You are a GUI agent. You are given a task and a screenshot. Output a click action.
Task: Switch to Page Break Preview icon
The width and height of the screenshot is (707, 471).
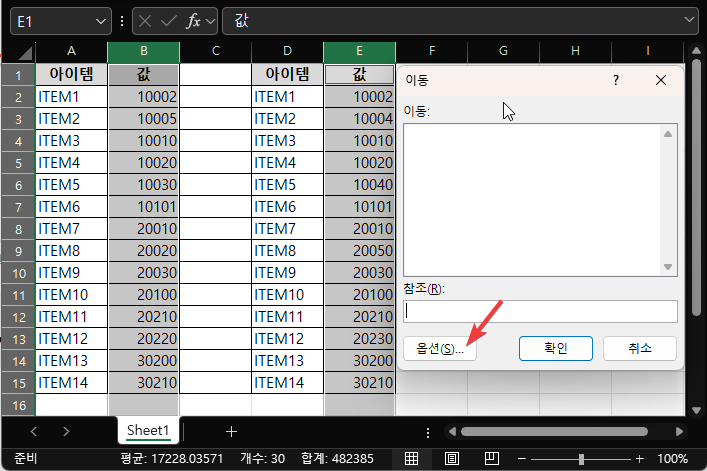click(491, 458)
